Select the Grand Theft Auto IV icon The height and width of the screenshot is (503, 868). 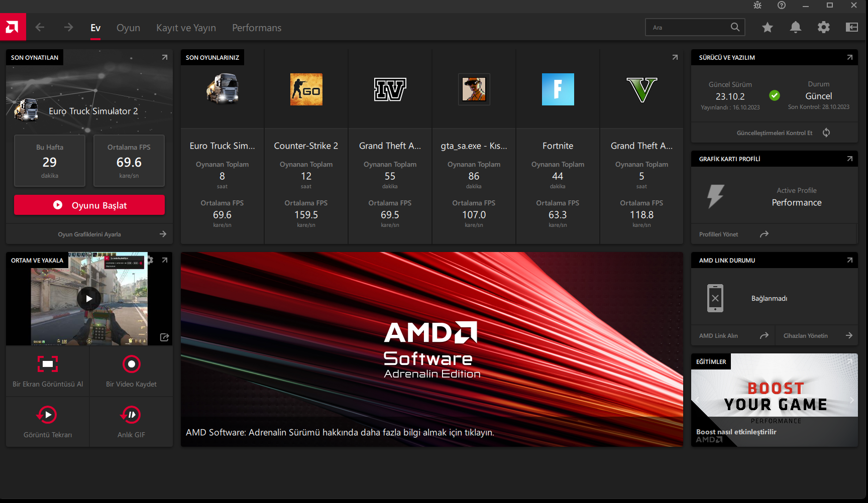coord(390,89)
